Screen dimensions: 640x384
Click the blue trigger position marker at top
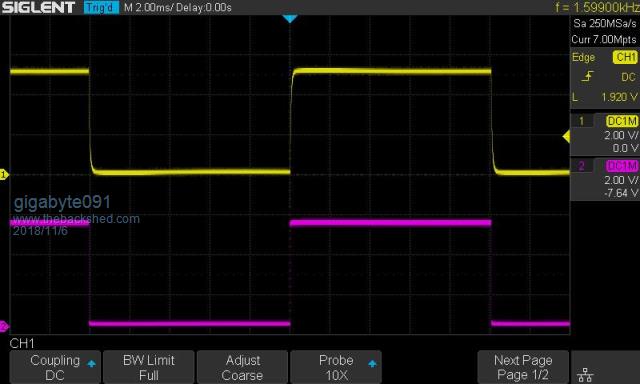tap(290, 19)
